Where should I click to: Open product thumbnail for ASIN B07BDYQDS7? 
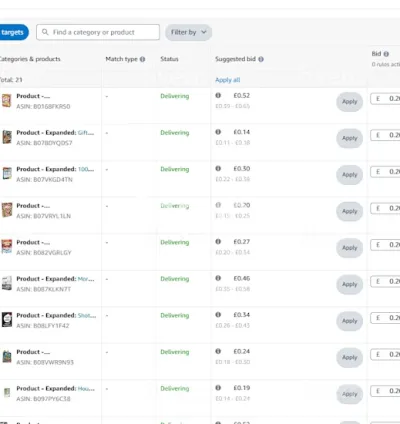click(7, 137)
